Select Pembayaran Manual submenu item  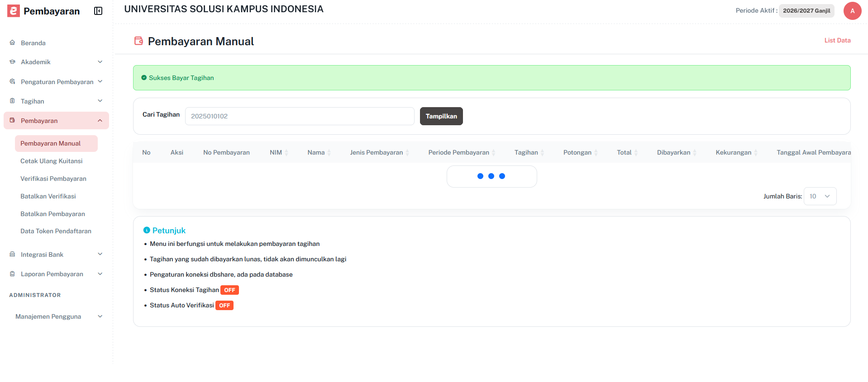click(56, 143)
